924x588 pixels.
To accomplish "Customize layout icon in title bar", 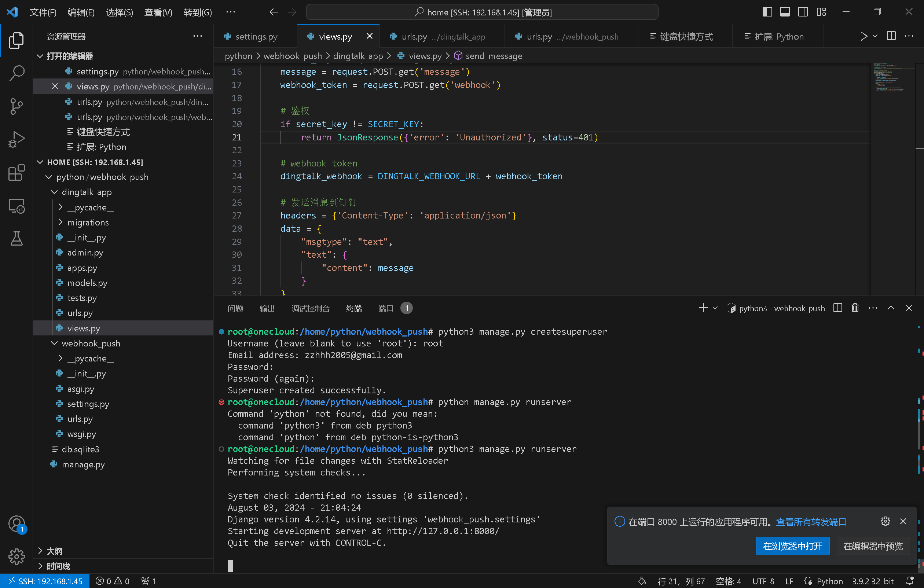I will 821,12.
